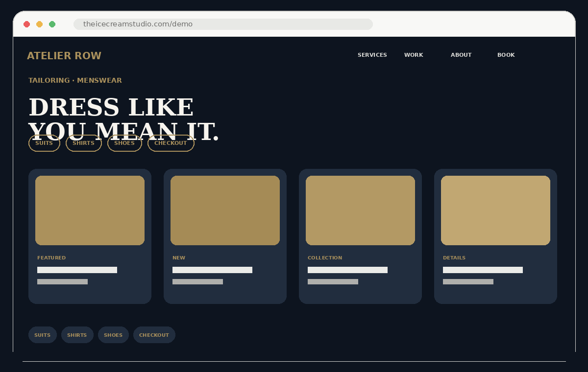Select the outlined Shirts pill under the headline
The height and width of the screenshot is (372, 588).
click(x=84, y=143)
